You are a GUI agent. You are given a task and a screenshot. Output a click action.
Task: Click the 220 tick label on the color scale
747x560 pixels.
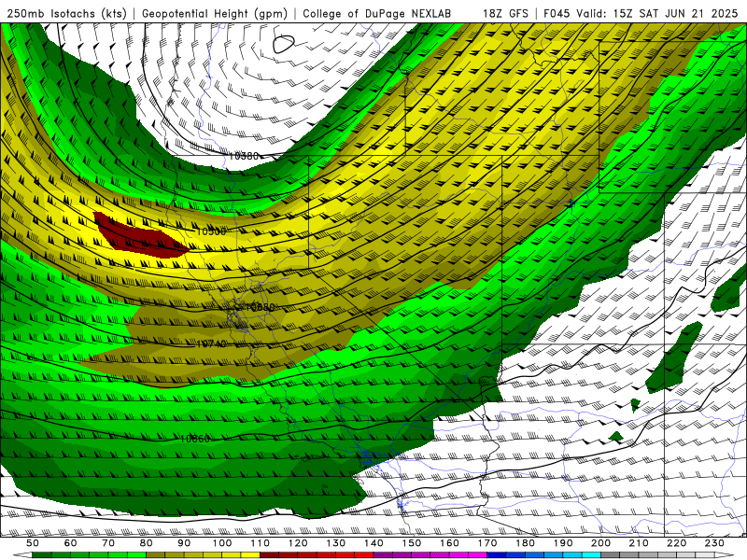pos(676,543)
